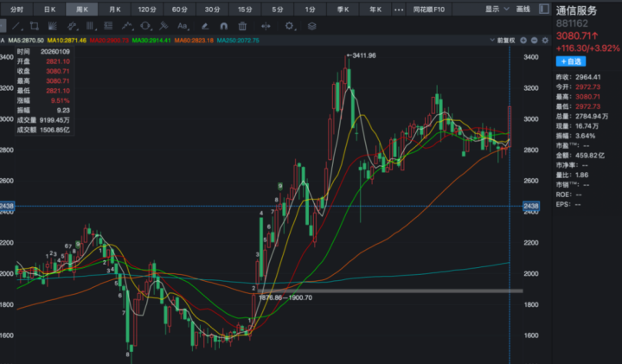Open the 前复权 adjustment dropdown

point(502,40)
